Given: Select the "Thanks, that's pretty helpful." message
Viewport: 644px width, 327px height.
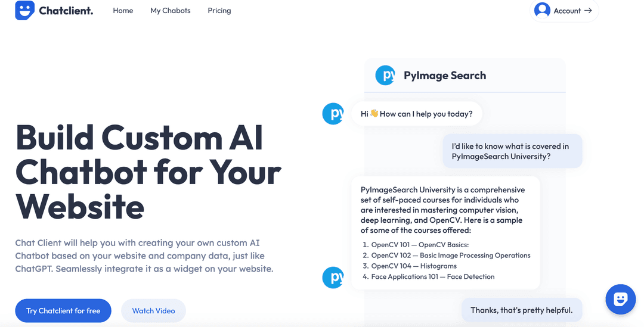Looking at the screenshot, I should click(521, 310).
